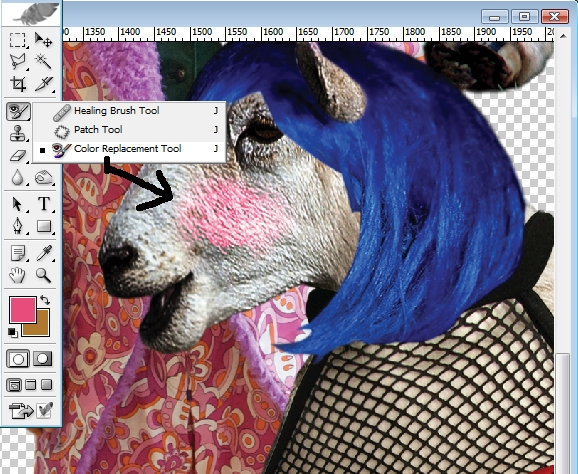Swap foreground and background colors
578x474 pixels.
click(x=45, y=300)
